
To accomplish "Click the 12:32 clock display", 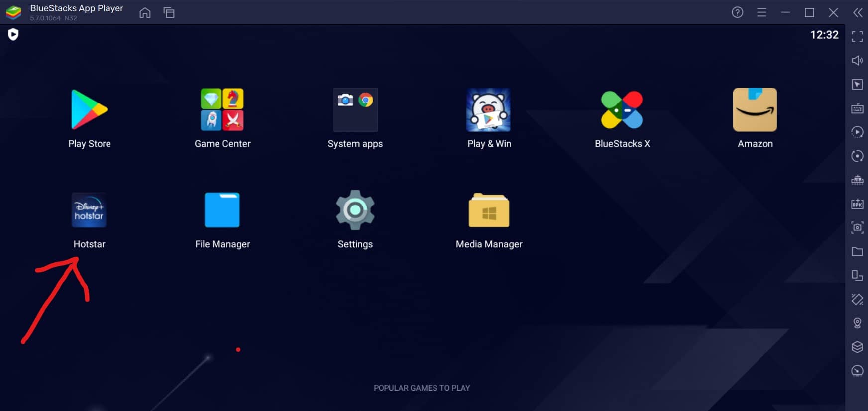I will click(824, 35).
